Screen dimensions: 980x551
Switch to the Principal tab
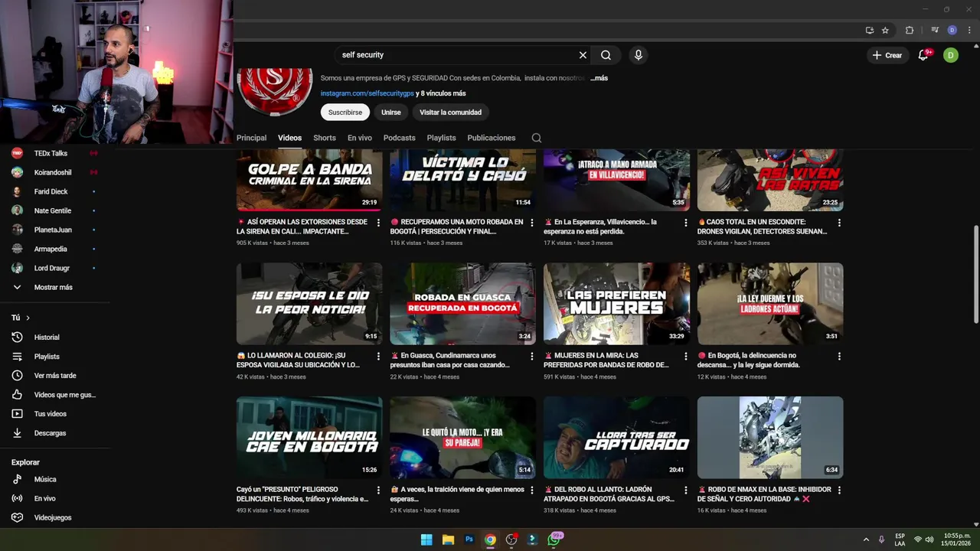point(251,138)
